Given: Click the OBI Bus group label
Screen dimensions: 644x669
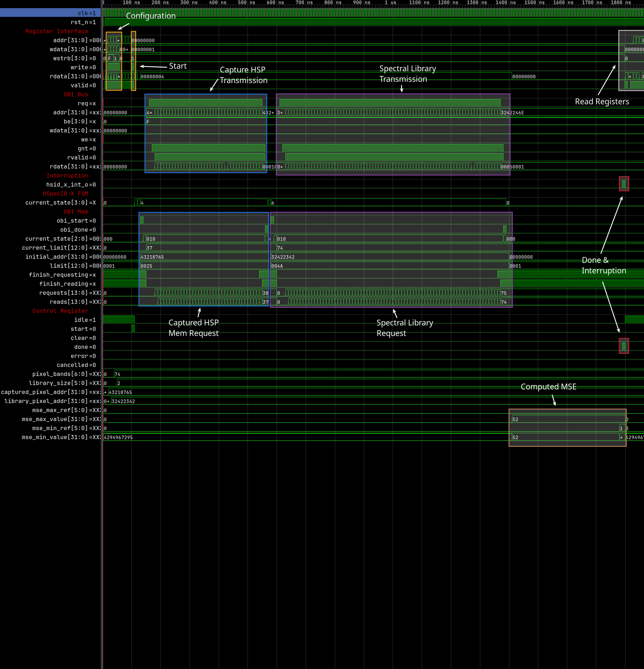Looking at the screenshot, I should (x=76, y=94).
